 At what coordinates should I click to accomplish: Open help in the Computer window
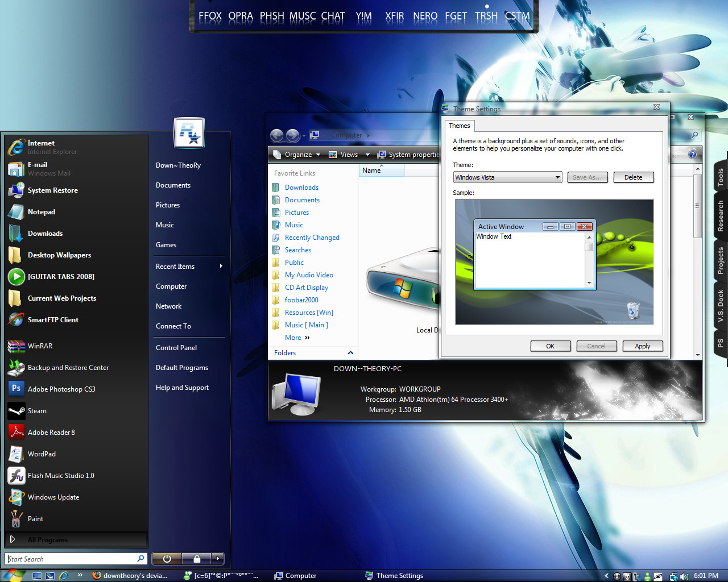692,155
